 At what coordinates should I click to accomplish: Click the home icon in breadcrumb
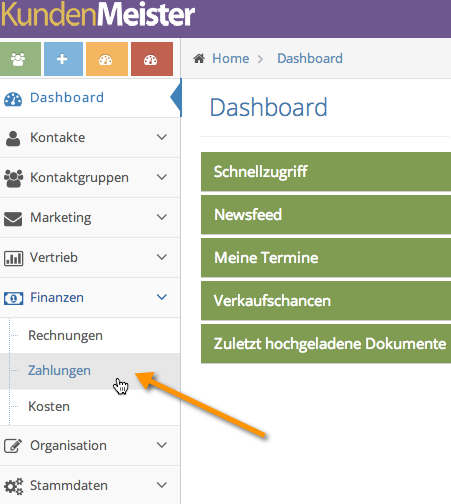click(x=199, y=59)
